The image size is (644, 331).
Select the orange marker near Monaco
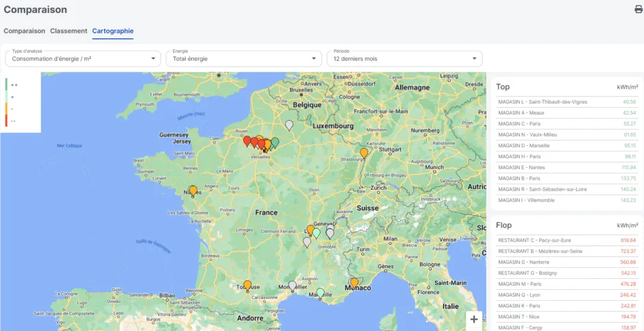coord(354,283)
